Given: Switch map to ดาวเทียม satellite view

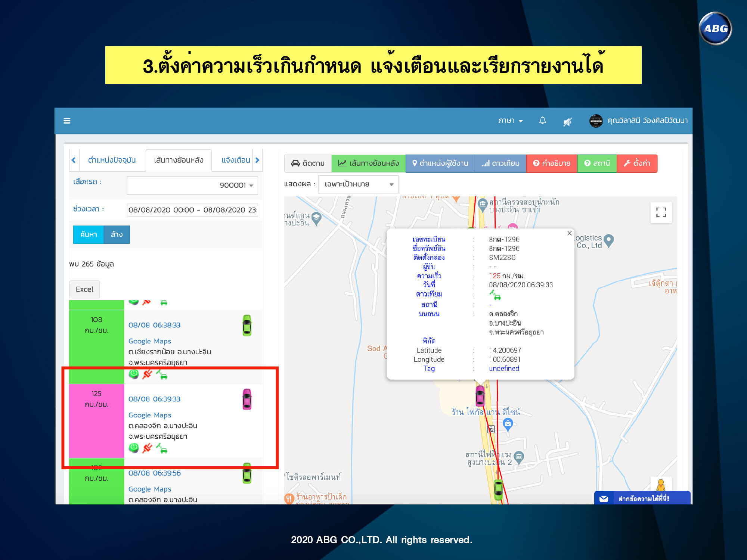Looking at the screenshot, I should 500,163.
